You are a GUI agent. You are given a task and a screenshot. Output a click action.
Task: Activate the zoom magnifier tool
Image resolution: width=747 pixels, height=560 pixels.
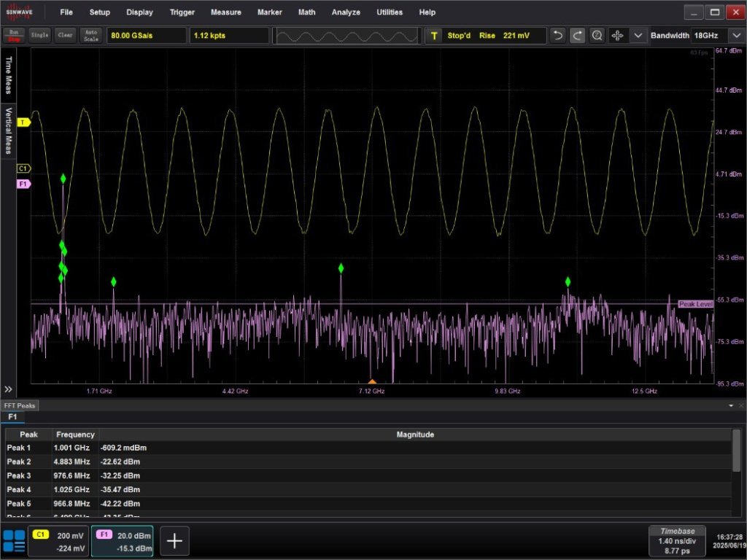coord(597,35)
